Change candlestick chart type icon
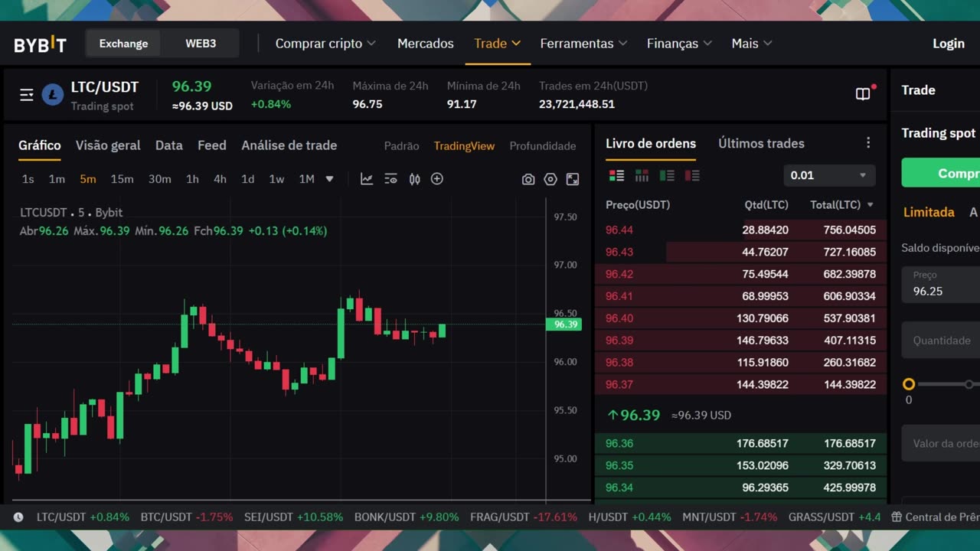This screenshot has height=551, width=980. click(414, 179)
